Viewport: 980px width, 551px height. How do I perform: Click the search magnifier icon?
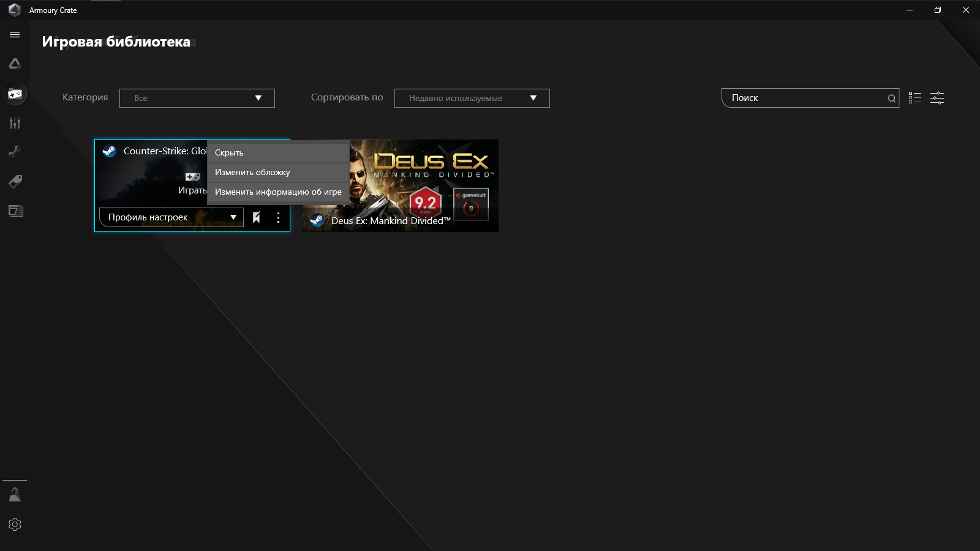[x=891, y=98]
